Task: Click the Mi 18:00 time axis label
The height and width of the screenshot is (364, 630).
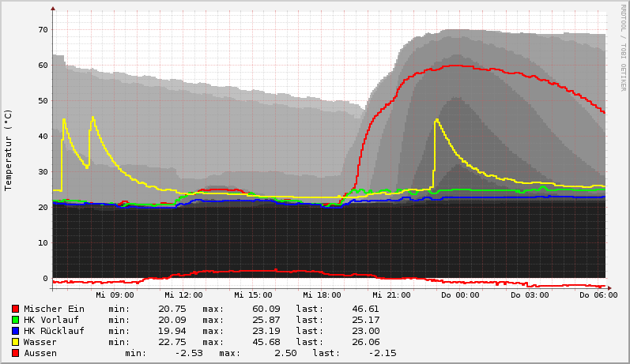Action: (322, 295)
